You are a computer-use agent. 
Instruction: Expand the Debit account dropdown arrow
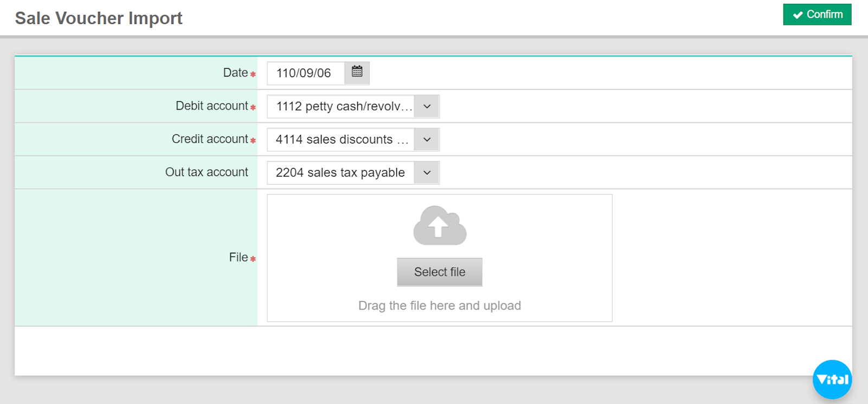pos(427,107)
